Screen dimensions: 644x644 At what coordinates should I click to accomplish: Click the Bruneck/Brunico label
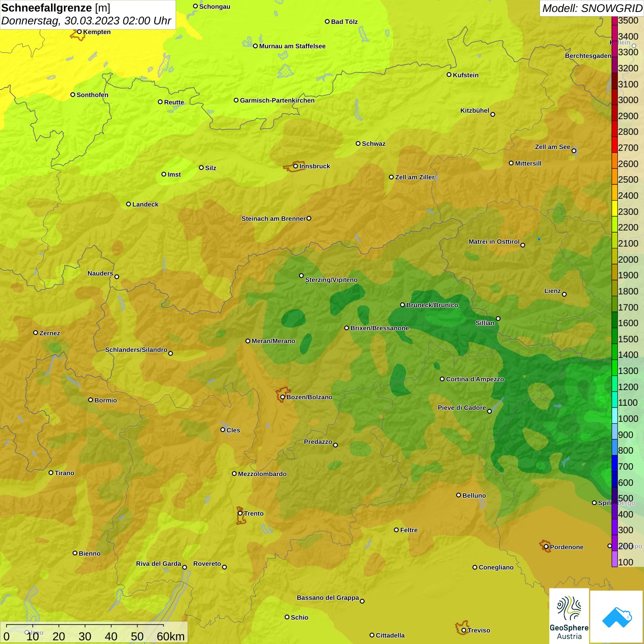(x=432, y=305)
